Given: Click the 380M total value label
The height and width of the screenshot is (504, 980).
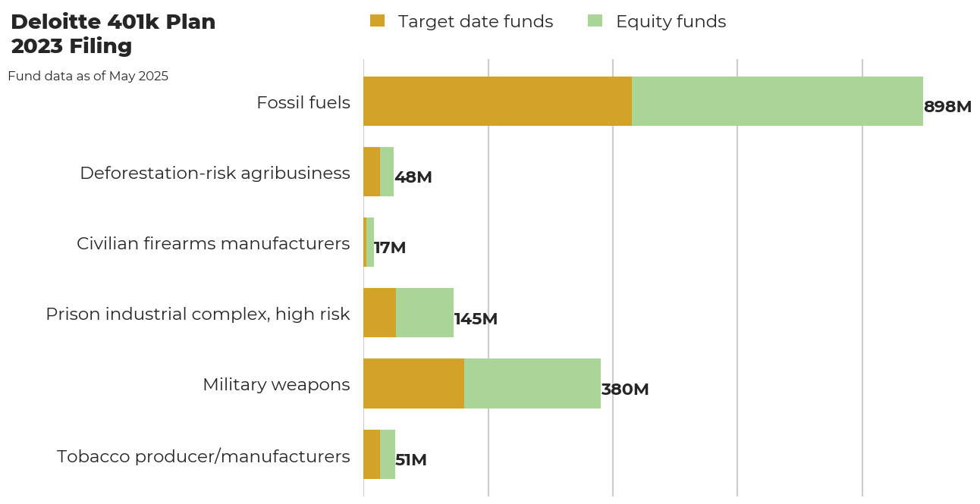Looking at the screenshot, I should [625, 390].
